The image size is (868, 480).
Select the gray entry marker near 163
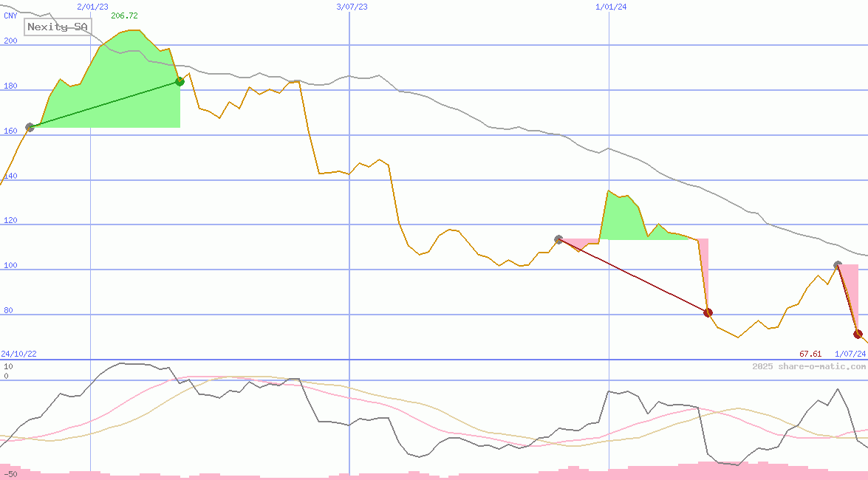click(x=30, y=127)
